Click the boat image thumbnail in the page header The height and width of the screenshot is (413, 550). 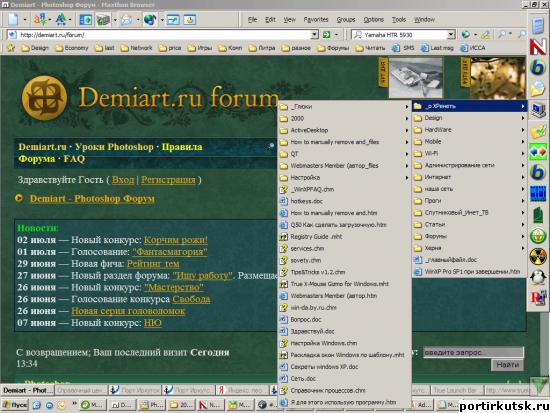tap(416, 78)
